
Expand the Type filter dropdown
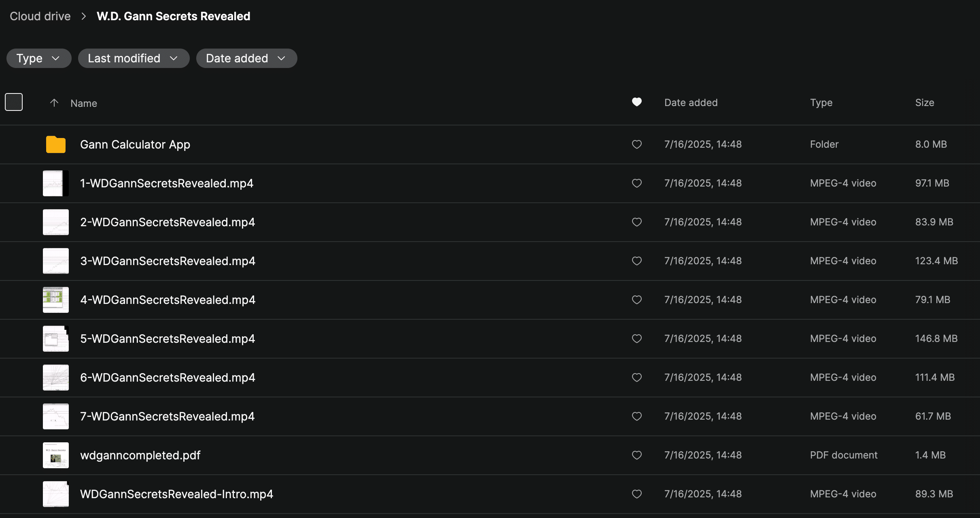tap(39, 58)
